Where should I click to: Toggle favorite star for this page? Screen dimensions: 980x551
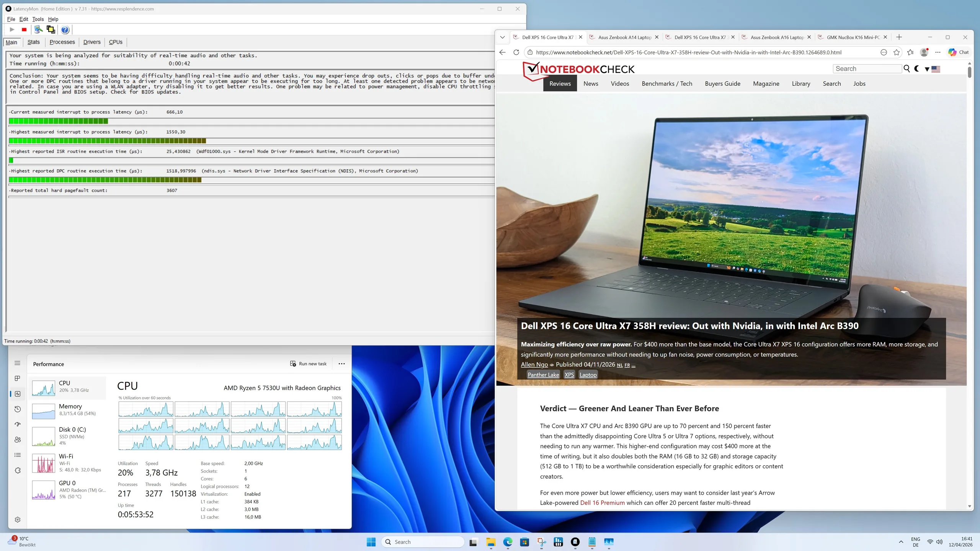(897, 52)
